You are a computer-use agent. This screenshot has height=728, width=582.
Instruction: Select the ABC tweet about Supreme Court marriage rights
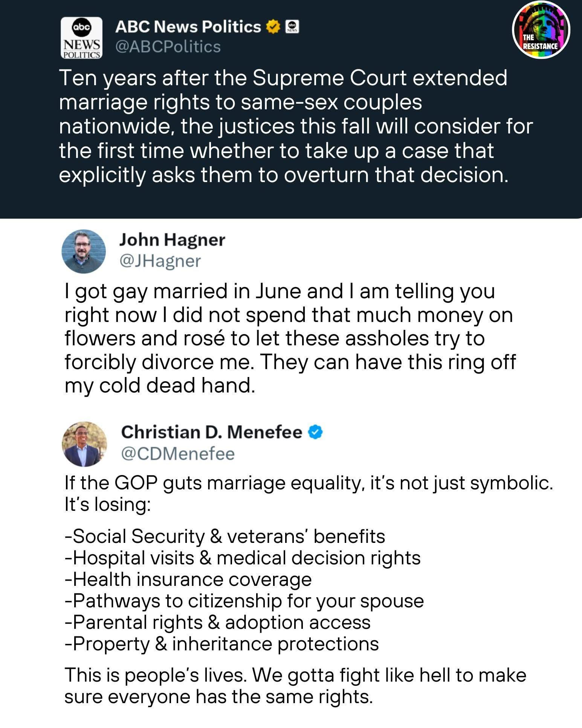[296, 126]
